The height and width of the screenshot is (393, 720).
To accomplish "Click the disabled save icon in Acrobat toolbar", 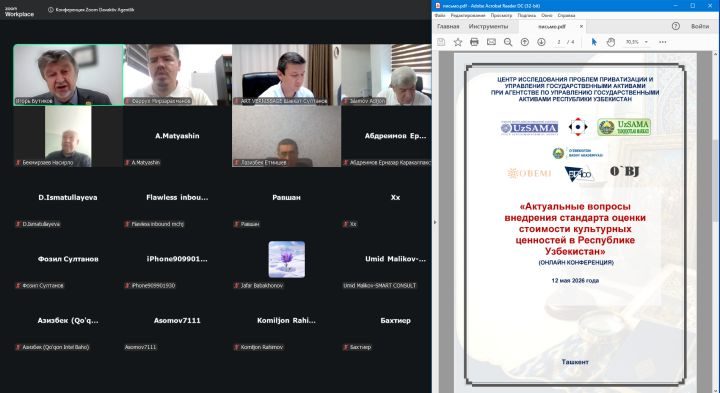I will 441,42.
